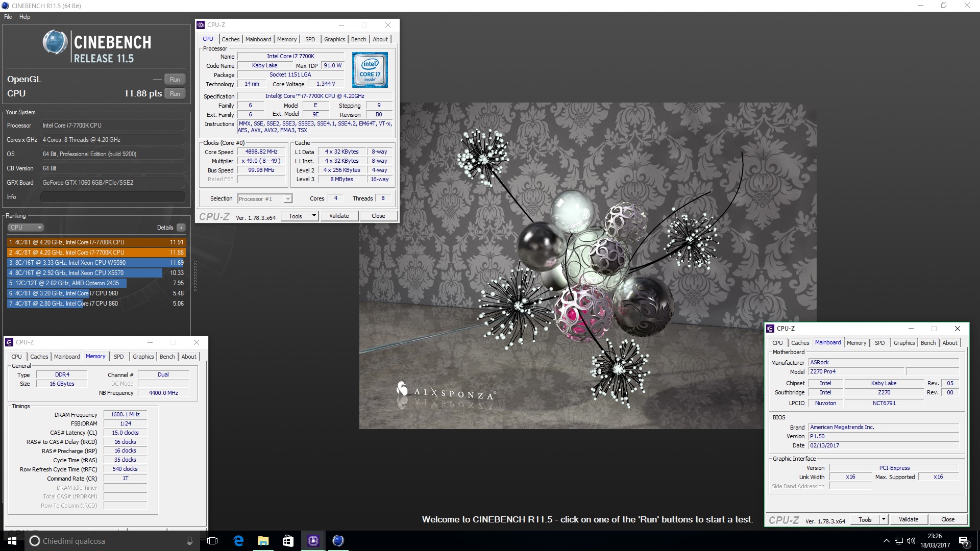Open SPD tab in top CPU-Z window

click(x=310, y=39)
